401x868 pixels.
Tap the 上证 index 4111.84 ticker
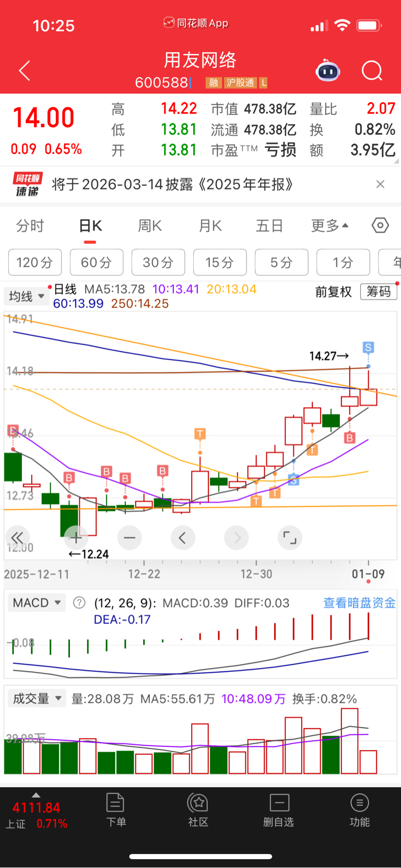[37, 815]
